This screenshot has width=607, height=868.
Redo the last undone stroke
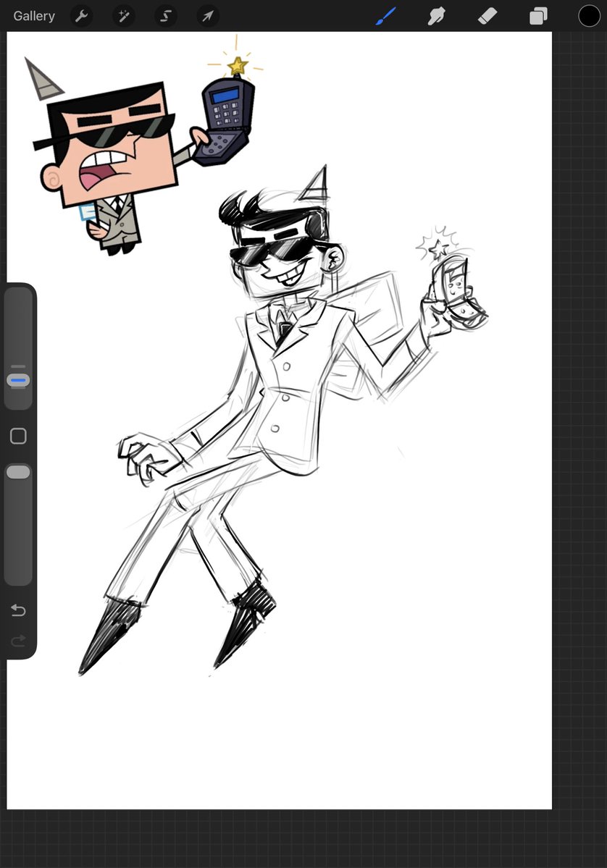click(18, 641)
